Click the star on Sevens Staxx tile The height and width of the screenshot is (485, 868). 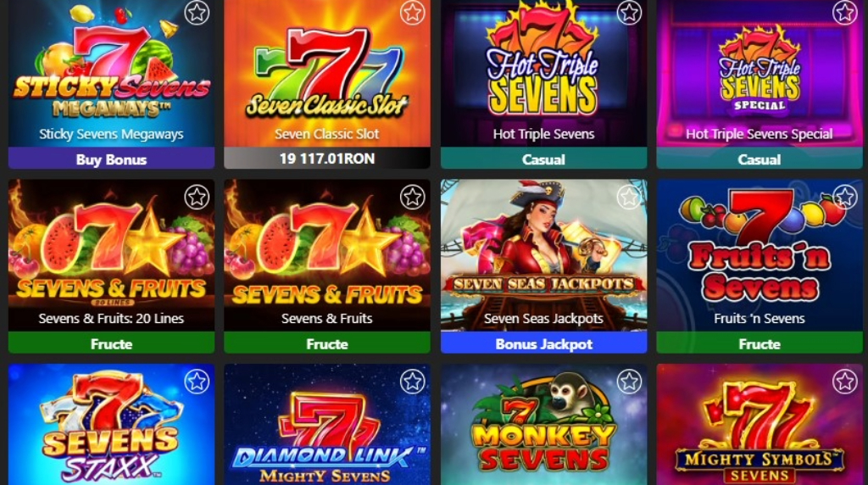pos(197,381)
